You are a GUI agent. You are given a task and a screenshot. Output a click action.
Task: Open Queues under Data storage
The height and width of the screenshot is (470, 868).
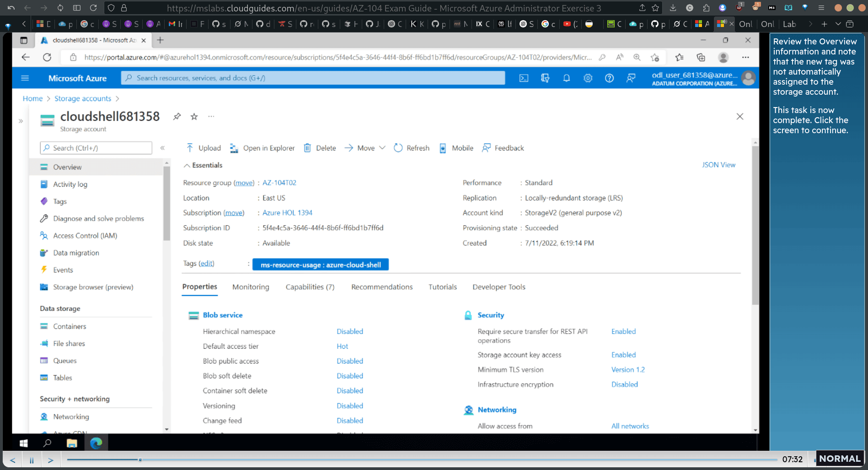96,361
